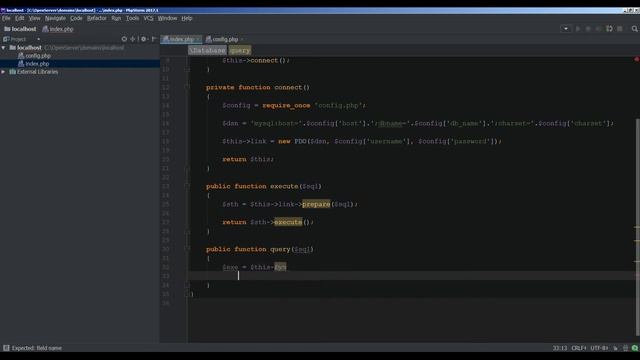
Task: Click the 'Expected: field name' status message
Action: click(x=37, y=348)
